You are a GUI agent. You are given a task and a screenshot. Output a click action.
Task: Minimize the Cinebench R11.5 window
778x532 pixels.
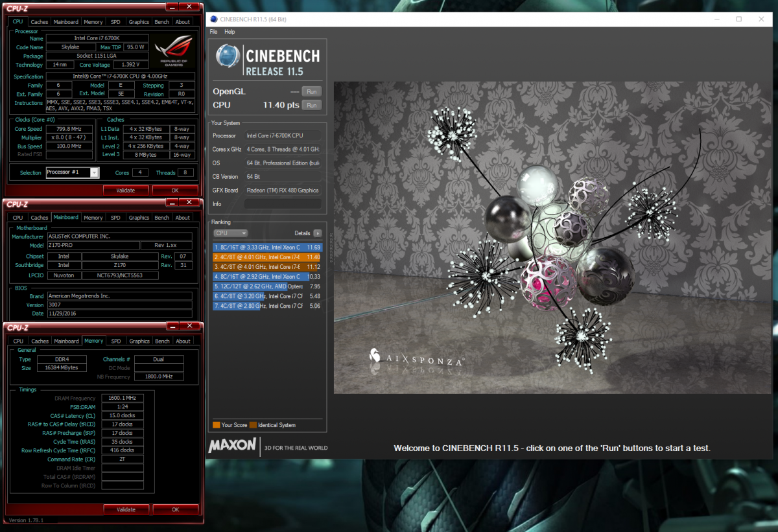716,19
